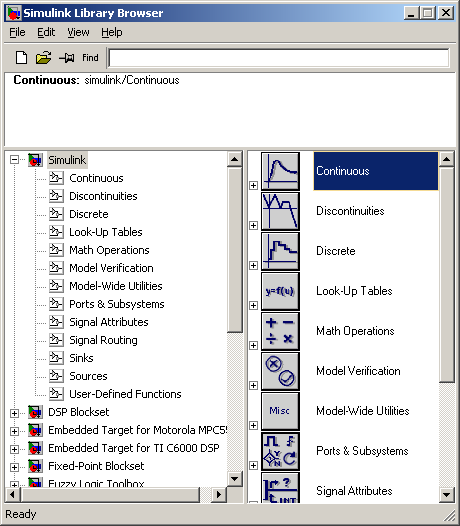Image resolution: width=460 pixels, height=526 pixels.
Task: Expand Embedded Target for Motorola node
Action: 14,431
